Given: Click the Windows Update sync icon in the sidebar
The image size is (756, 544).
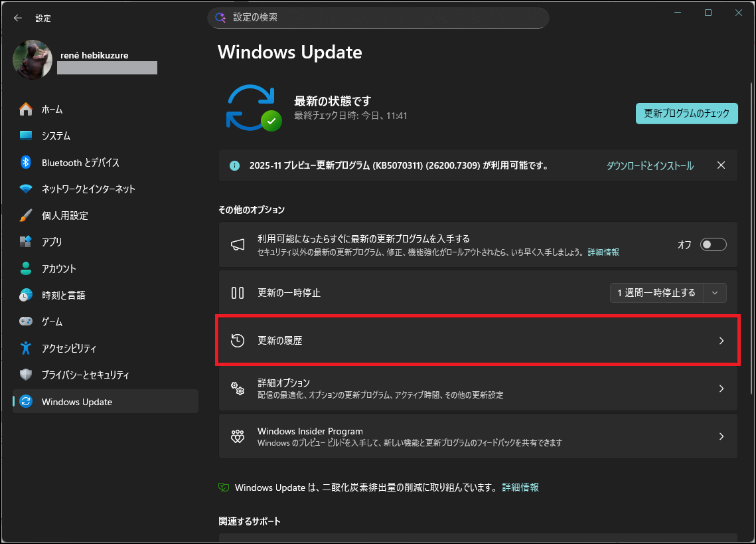Looking at the screenshot, I should 25,402.
